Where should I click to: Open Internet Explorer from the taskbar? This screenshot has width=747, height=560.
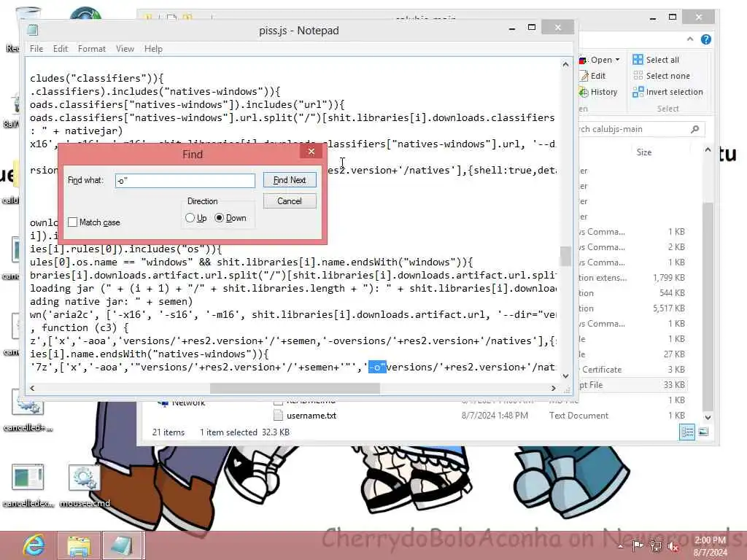click(x=34, y=545)
